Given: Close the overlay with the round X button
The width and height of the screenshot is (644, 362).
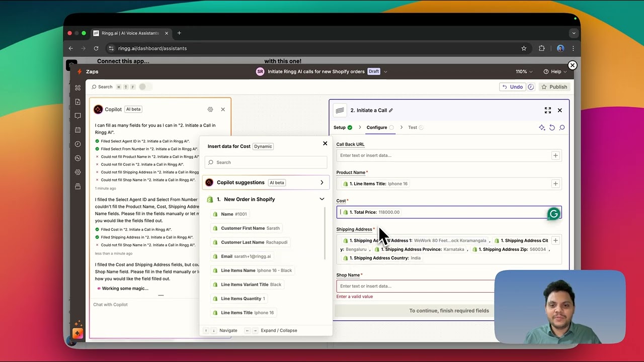Looking at the screenshot, I should pyautogui.click(x=572, y=65).
